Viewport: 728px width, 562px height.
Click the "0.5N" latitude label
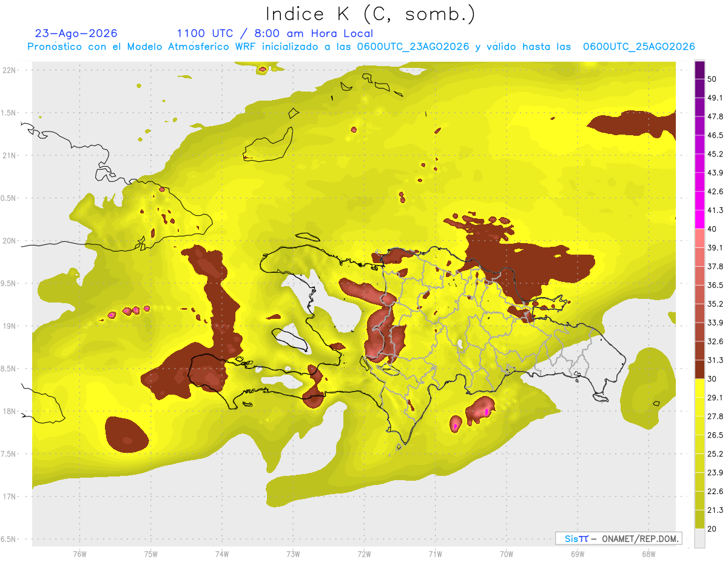pyautogui.click(x=8, y=198)
